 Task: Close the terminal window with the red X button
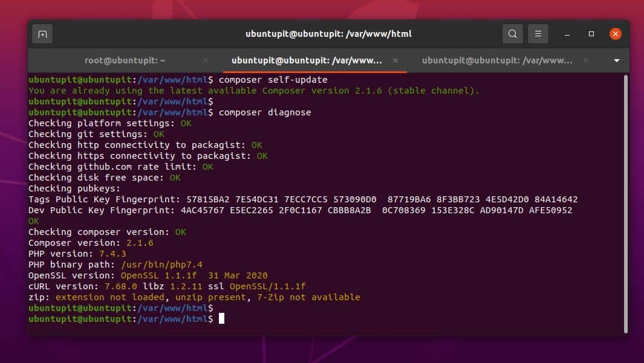(615, 34)
